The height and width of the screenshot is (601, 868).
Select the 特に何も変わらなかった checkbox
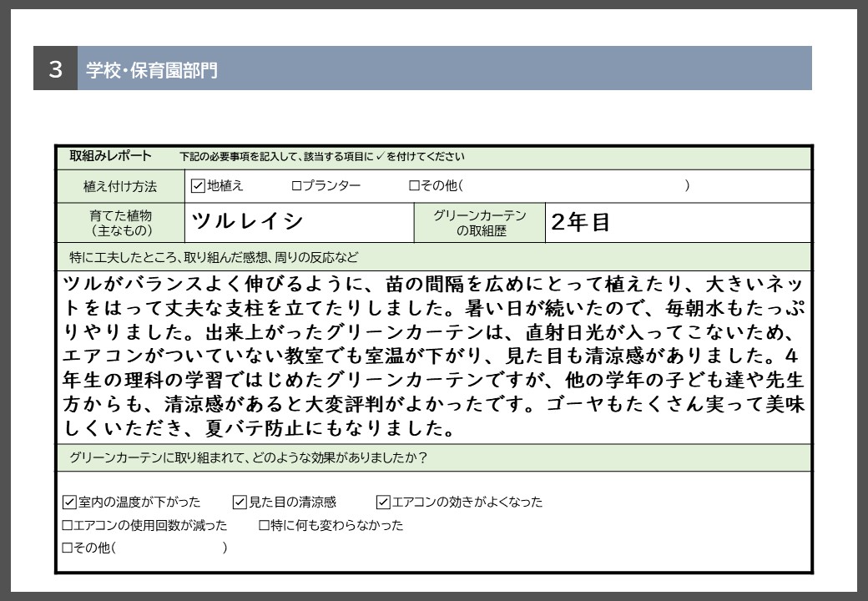tap(264, 525)
